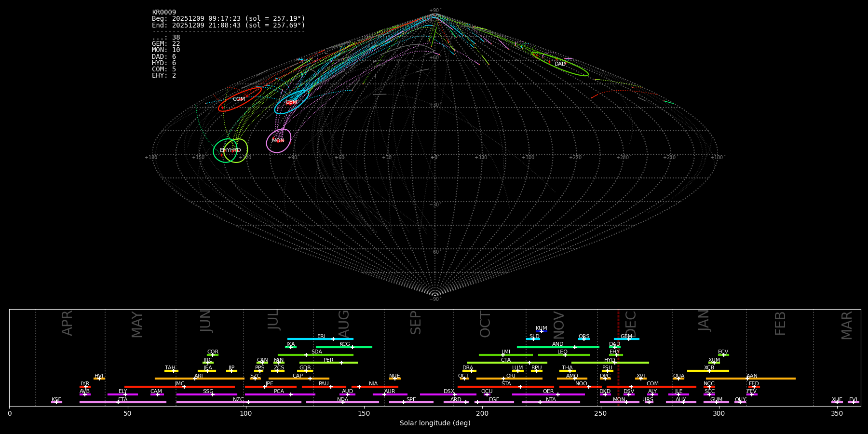The height and width of the screenshot is (434, 868).
Task: Click the KR0009 station title text
Action: tap(164, 12)
